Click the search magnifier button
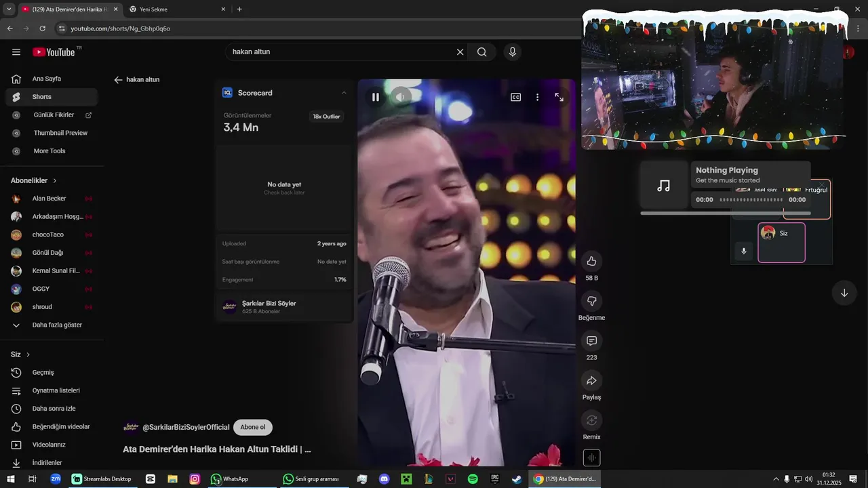The height and width of the screenshot is (488, 868). [481, 52]
